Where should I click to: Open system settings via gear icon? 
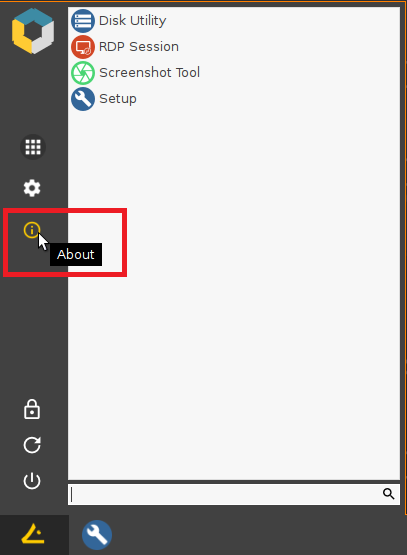point(32,188)
